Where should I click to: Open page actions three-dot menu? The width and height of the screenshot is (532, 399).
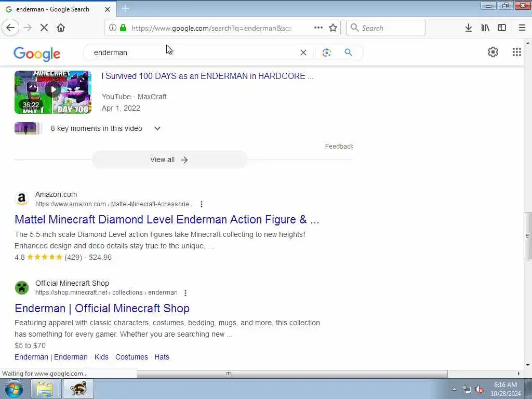coord(318,28)
